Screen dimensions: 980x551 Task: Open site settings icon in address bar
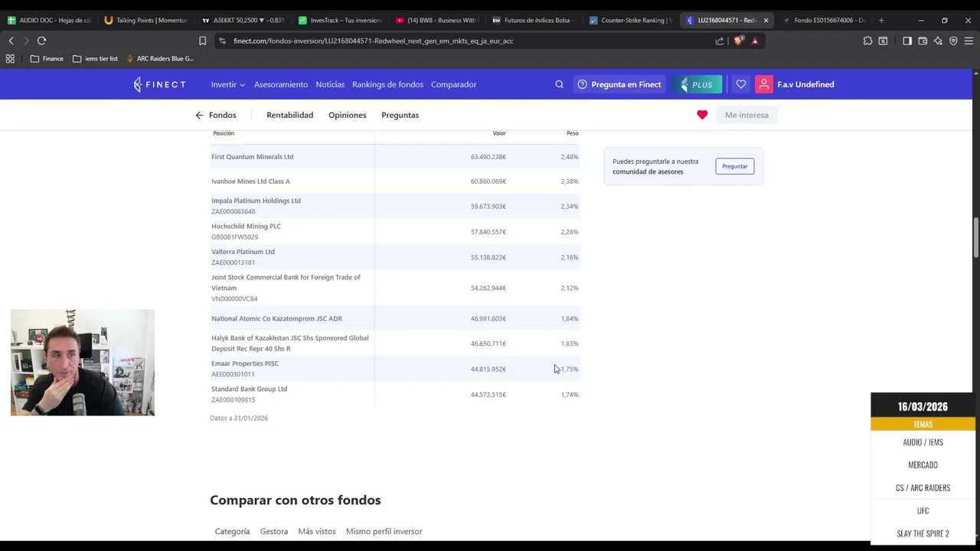(222, 41)
